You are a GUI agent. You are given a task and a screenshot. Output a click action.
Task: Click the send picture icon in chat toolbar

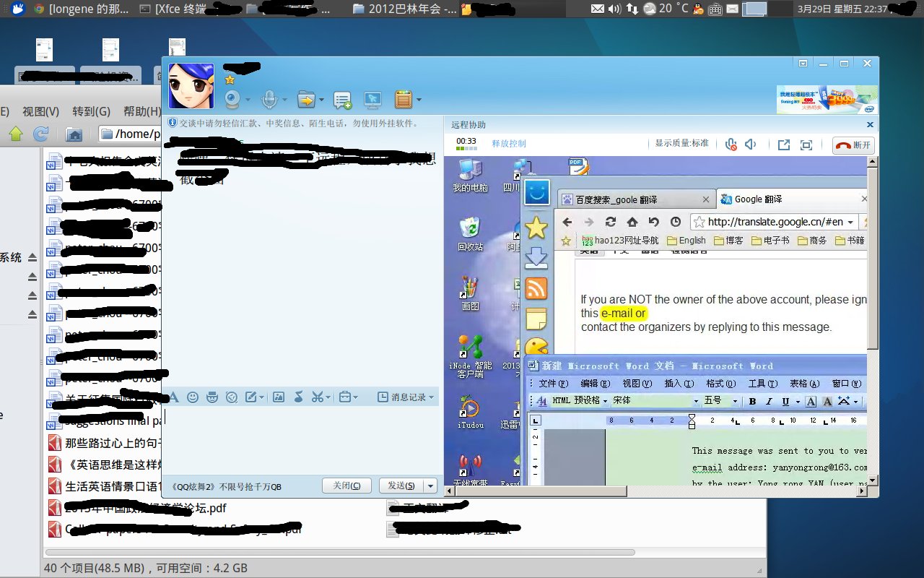pos(279,397)
